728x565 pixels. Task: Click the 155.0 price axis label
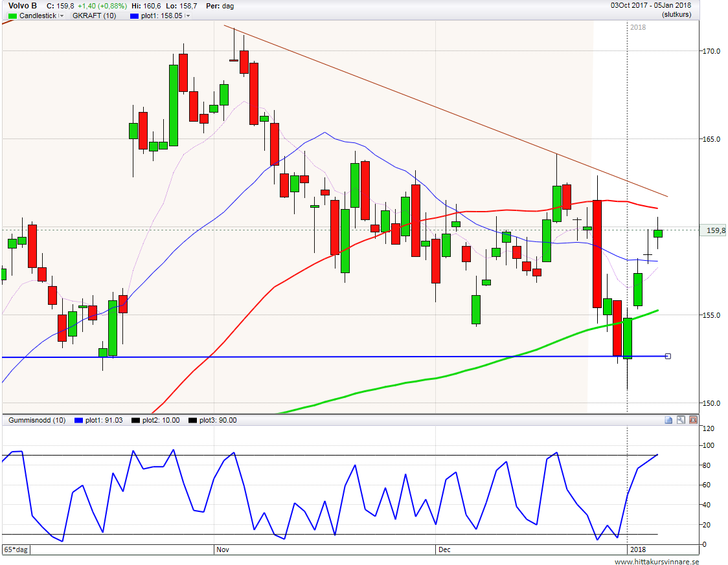point(712,315)
